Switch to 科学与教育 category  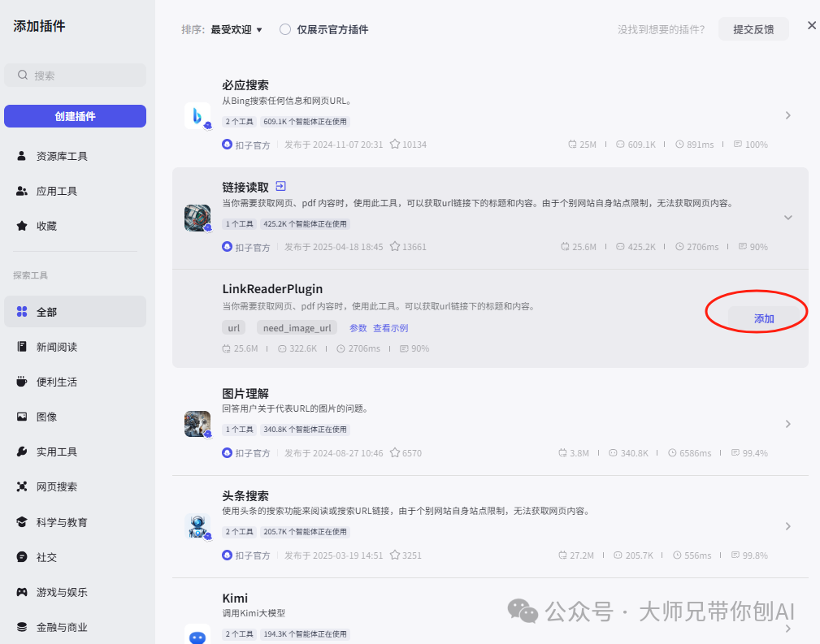[x=75, y=521]
